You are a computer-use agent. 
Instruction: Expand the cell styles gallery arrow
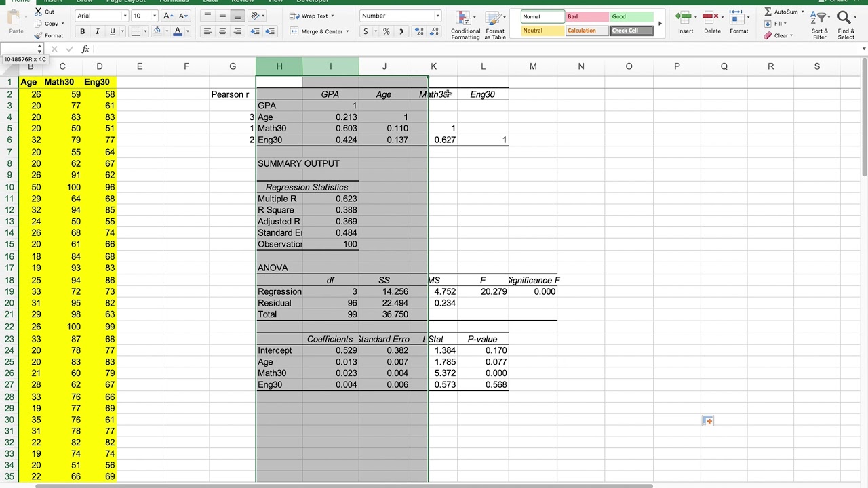(x=660, y=24)
